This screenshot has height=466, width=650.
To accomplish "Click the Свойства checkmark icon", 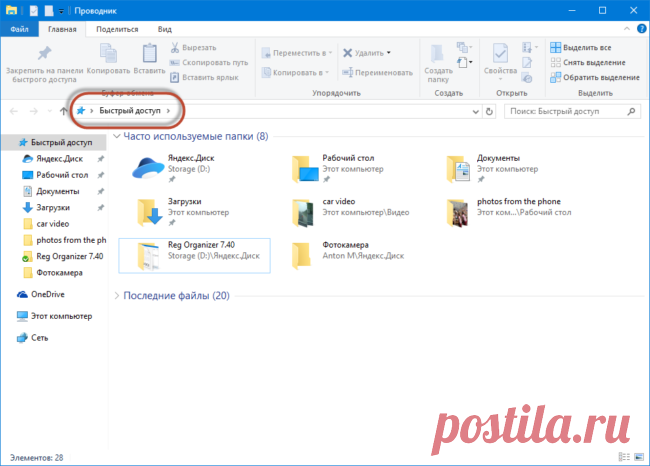I will tap(500, 54).
